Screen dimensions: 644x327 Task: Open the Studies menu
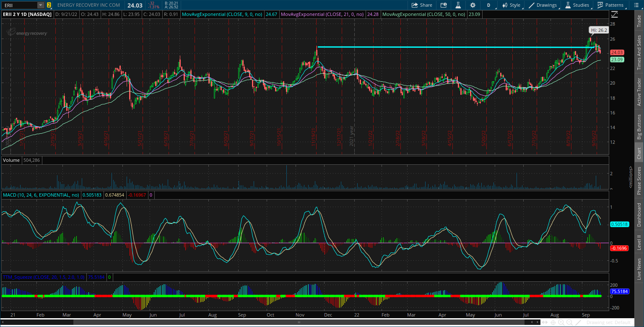577,5
